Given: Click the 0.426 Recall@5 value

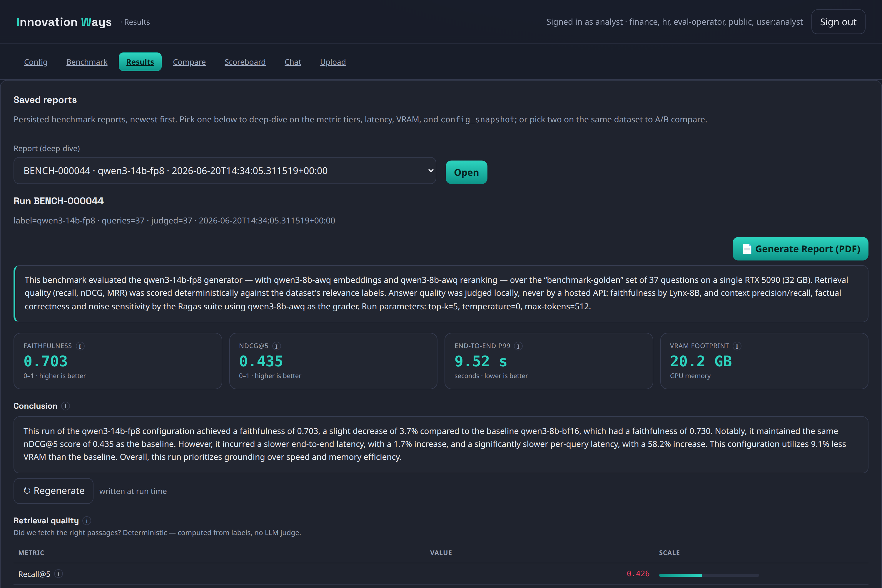Looking at the screenshot, I should [638, 574].
